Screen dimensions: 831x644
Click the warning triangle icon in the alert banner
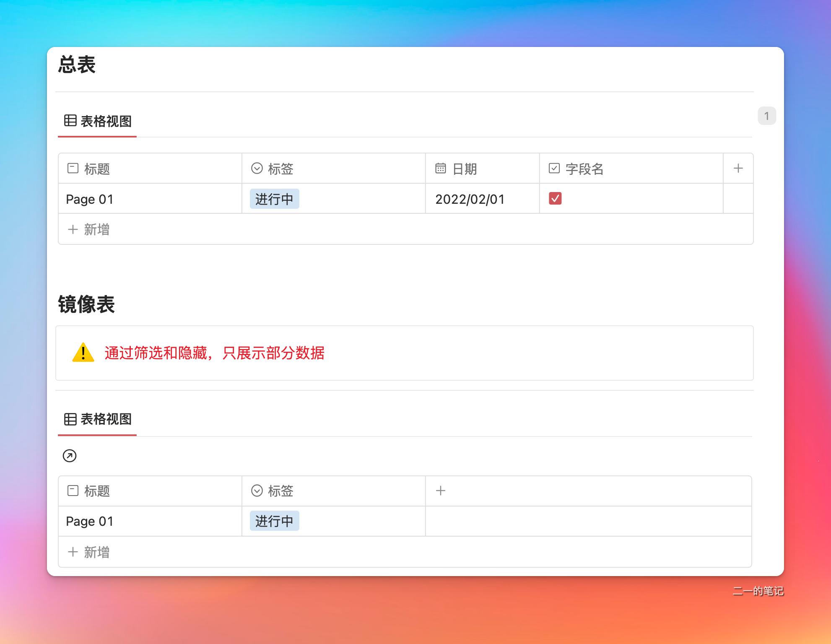pos(83,353)
